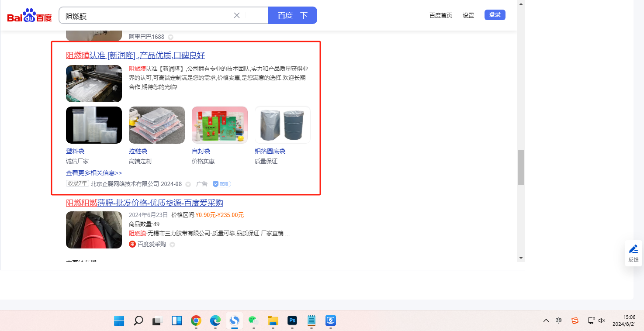Follow the 塑料袋 link
The width and height of the screenshot is (644, 331).
click(x=75, y=151)
